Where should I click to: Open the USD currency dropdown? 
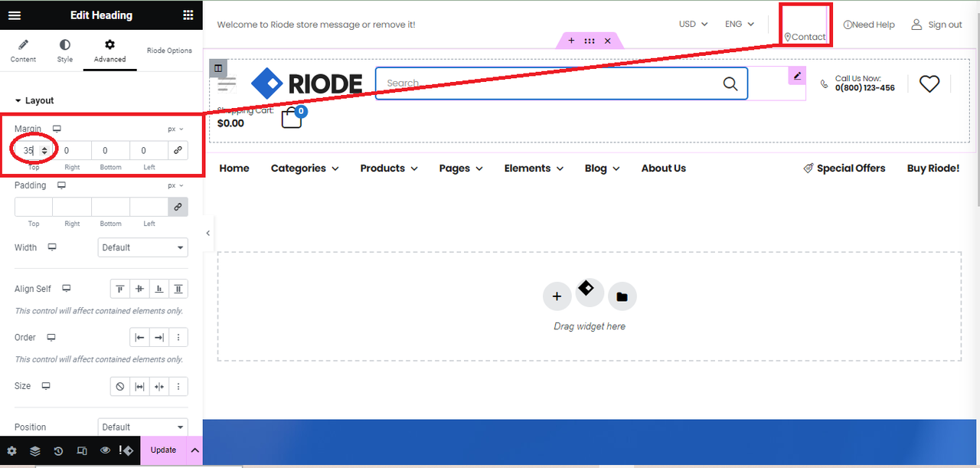(693, 24)
